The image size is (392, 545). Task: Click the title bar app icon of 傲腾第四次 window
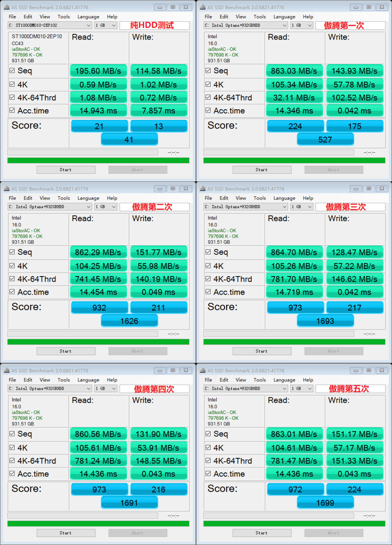(x=7, y=370)
